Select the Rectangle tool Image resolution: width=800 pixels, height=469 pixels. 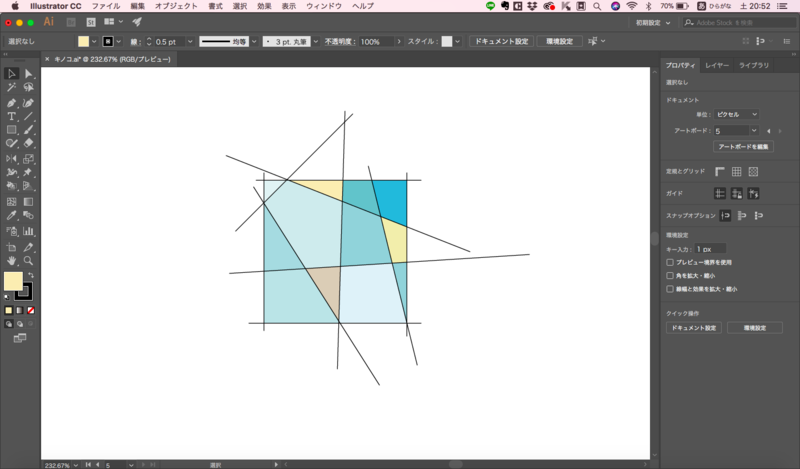coord(11,130)
